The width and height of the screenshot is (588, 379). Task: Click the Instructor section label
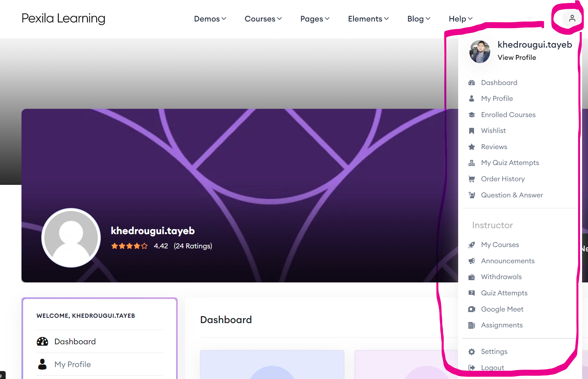click(492, 225)
